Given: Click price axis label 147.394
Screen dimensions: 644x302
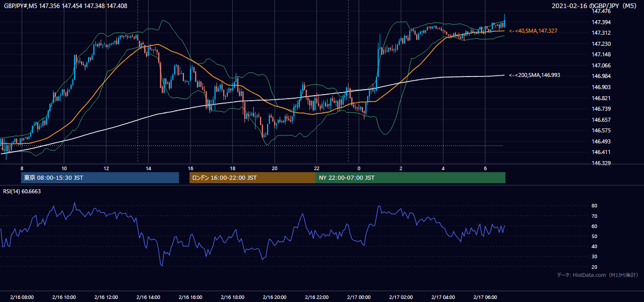Looking at the screenshot, I should click(601, 22).
